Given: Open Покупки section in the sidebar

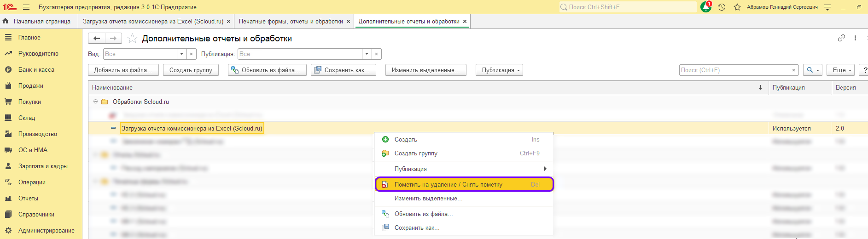Looking at the screenshot, I should tap(41, 102).
